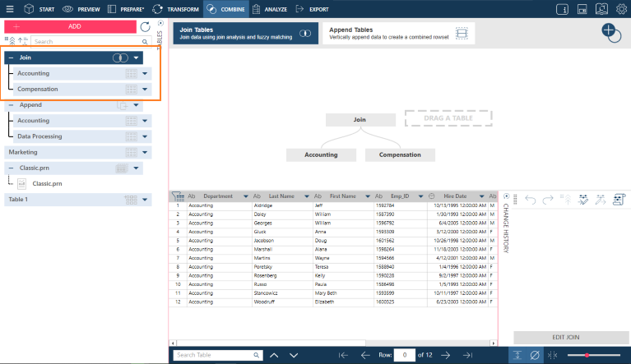
Task: Click the info panel icon in top bar
Action: pyautogui.click(x=562, y=9)
